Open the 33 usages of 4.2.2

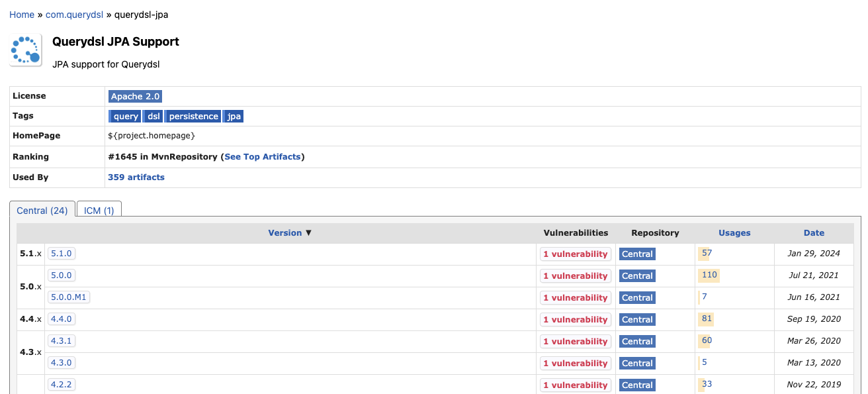coord(707,384)
